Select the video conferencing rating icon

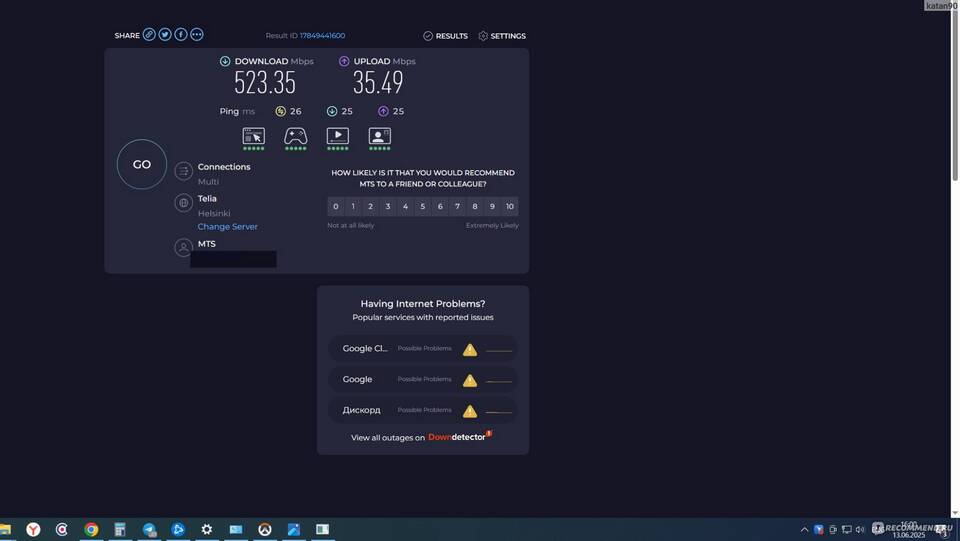tap(380, 138)
